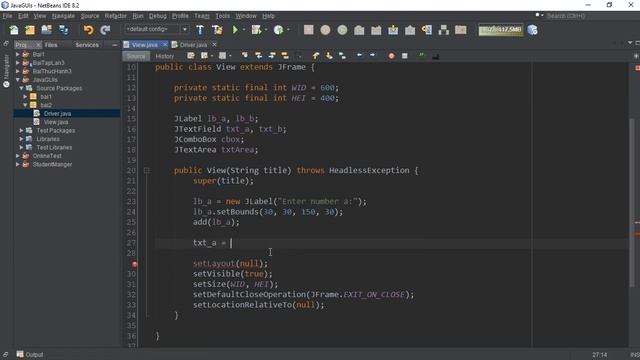This screenshot has width=640, height=360.
Task: Close the Projects panel tab
Action: click(38, 44)
